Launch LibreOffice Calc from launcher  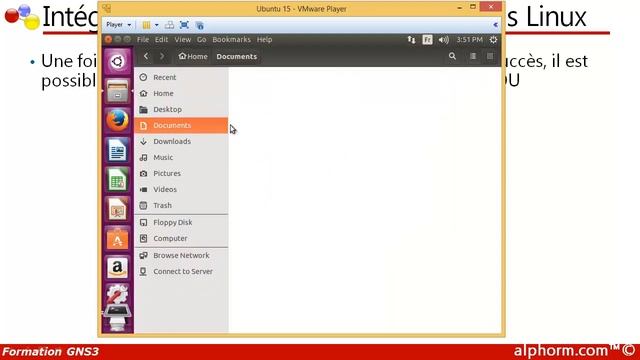point(118,180)
